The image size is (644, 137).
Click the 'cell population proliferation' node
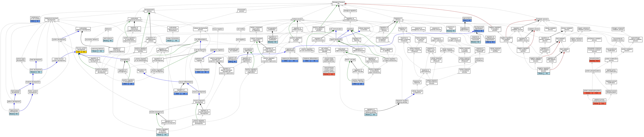(272, 29)
